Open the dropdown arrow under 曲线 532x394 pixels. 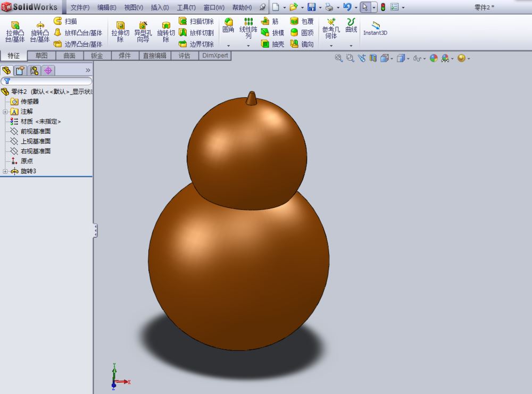pos(351,45)
